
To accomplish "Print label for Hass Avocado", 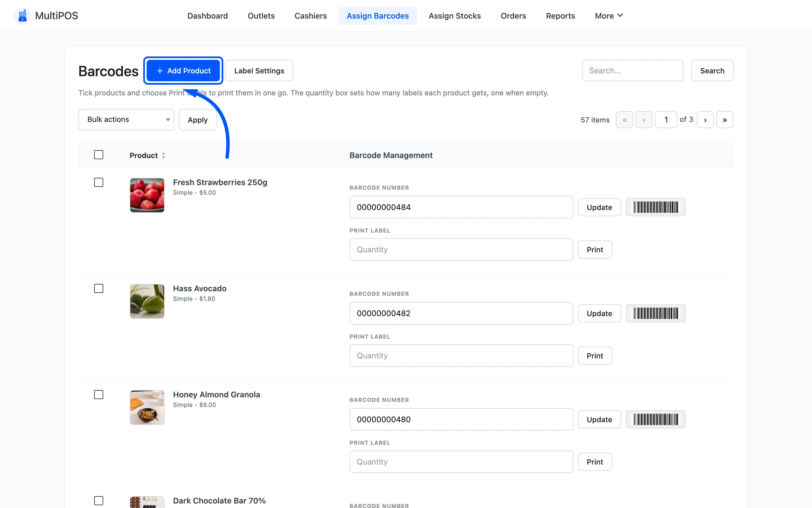I will [595, 356].
